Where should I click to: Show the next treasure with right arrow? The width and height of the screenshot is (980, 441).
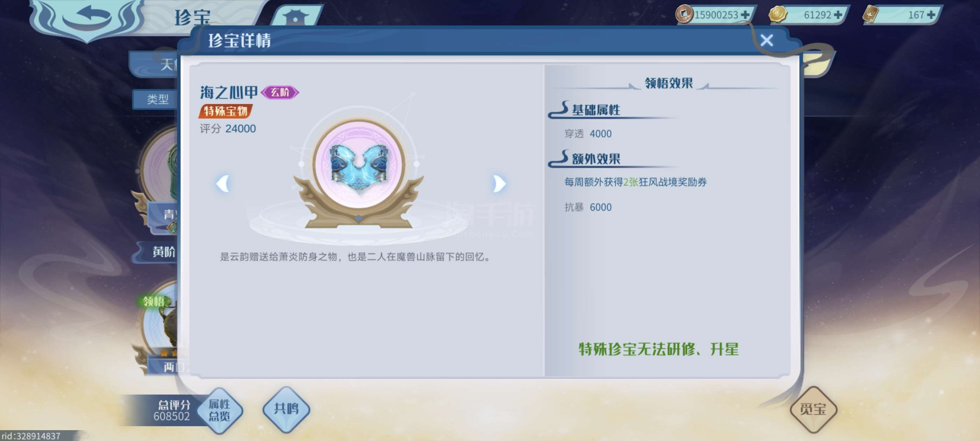click(x=499, y=184)
